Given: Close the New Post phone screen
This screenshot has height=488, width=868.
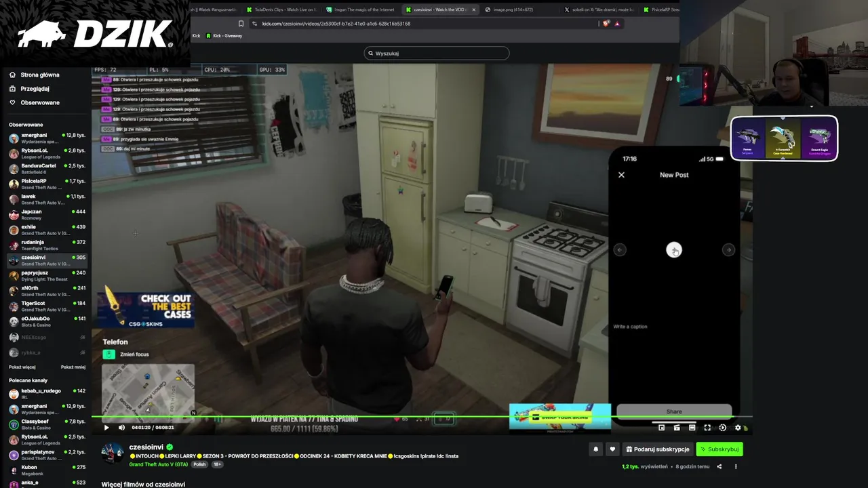Looking at the screenshot, I should pos(621,175).
